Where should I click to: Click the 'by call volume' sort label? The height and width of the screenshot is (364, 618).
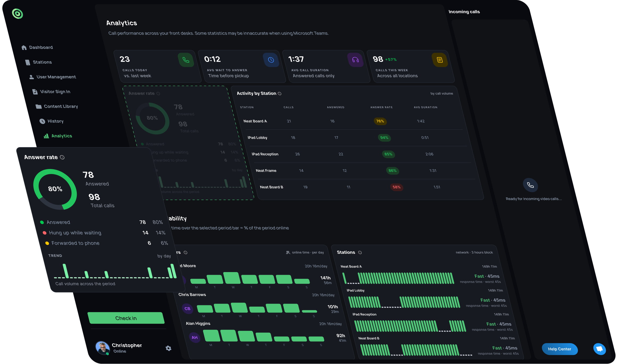[442, 94]
